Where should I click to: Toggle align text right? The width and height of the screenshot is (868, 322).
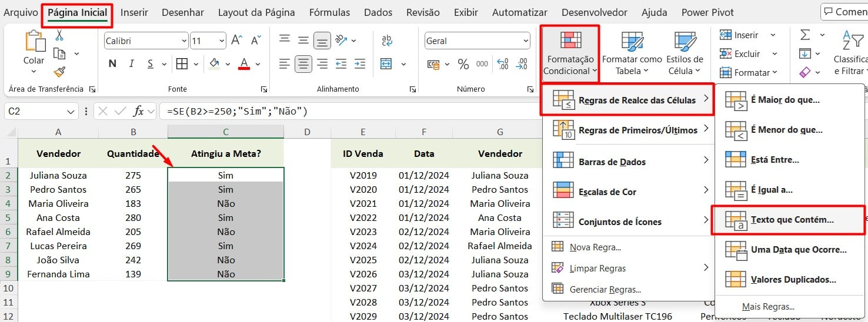coord(322,63)
